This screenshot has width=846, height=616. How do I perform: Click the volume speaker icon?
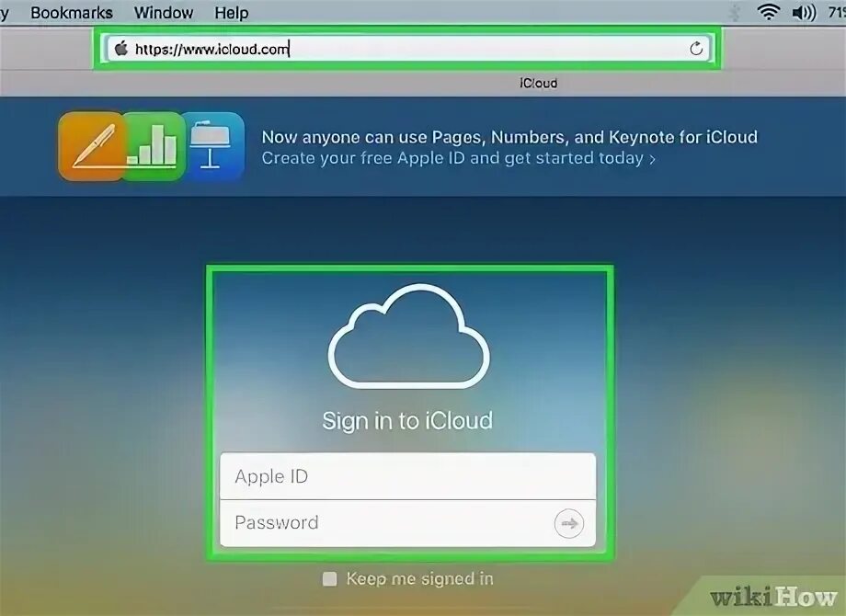[804, 12]
